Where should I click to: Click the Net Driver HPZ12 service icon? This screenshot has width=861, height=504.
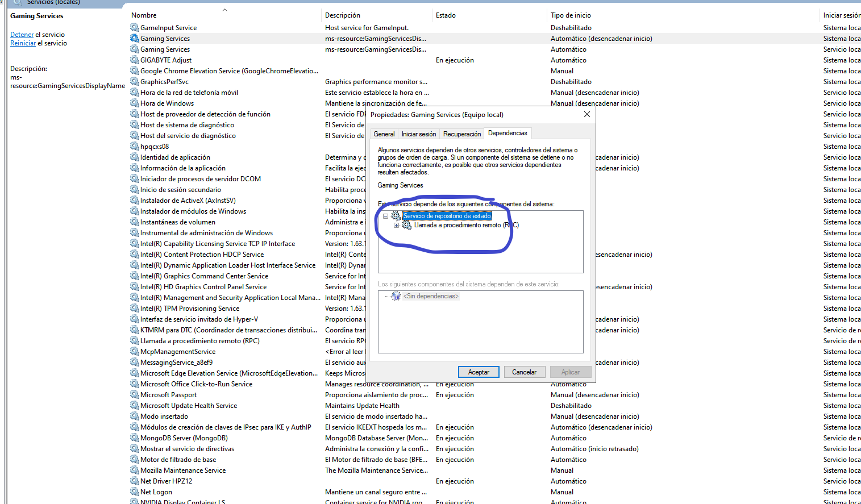click(x=135, y=481)
